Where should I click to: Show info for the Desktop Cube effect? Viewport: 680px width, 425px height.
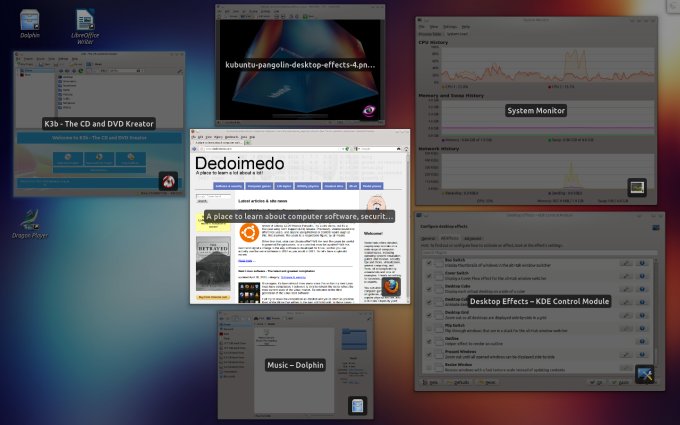[642, 289]
